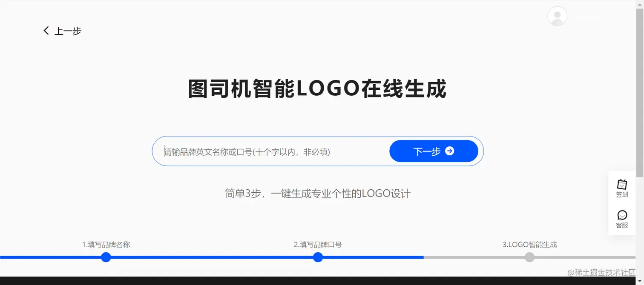644x285 pixels.
Task: Select grey step 3 dot on progress bar
Action: (x=529, y=257)
